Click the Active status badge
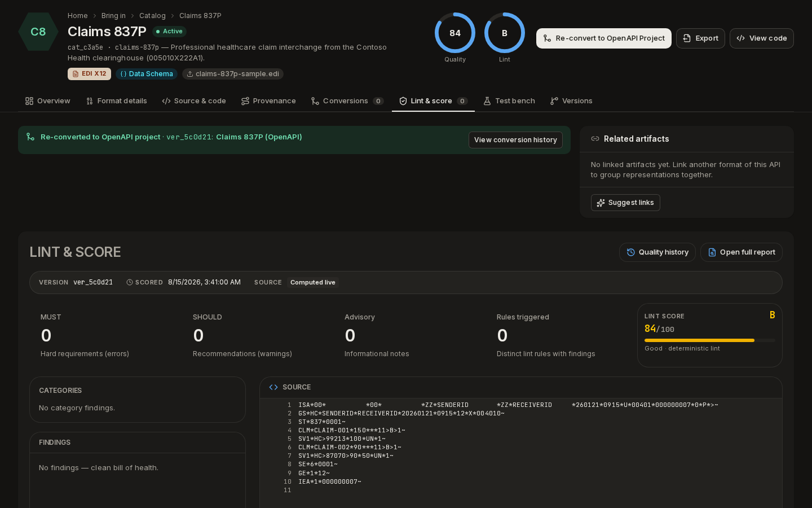 [x=169, y=32]
